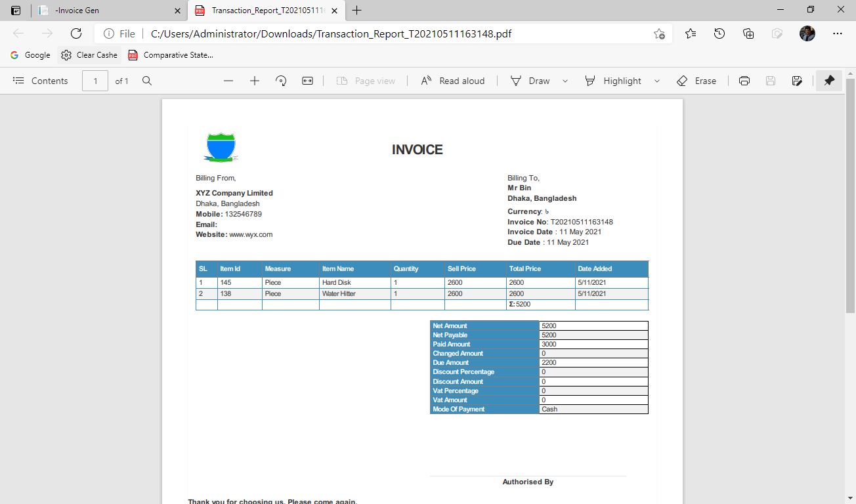
Task: Expand the Highlight color options
Action: click(x=656, y=80)
